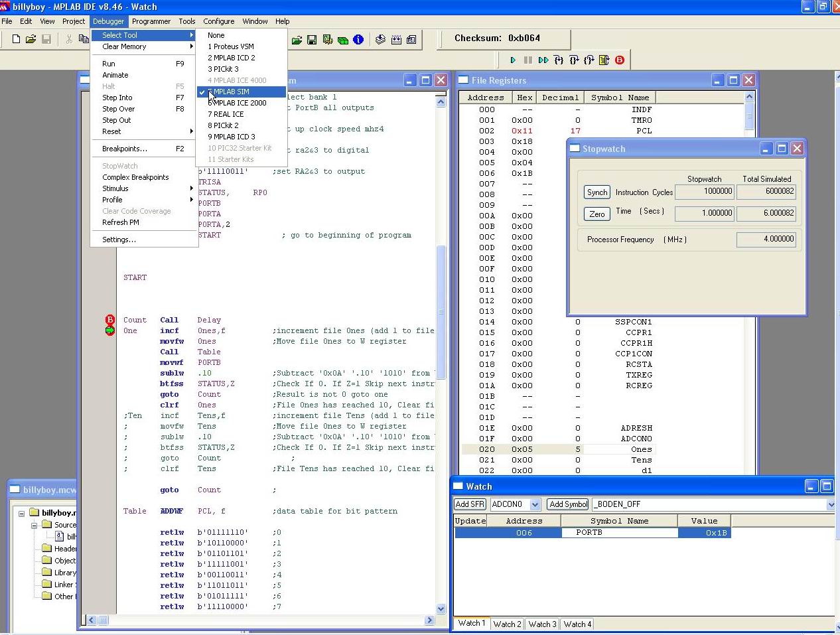
Task: Click the Zero button in Stopwatch
Action: (597, 214)
